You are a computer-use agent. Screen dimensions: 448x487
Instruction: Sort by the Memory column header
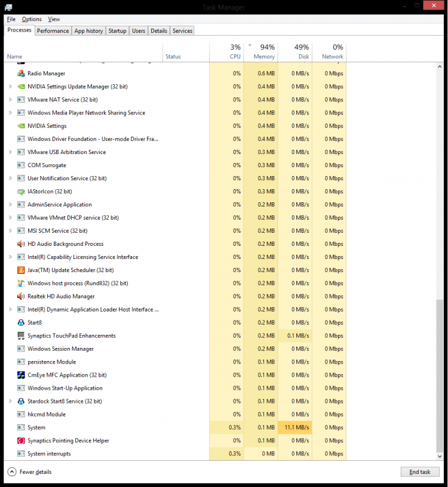point(261,52)
